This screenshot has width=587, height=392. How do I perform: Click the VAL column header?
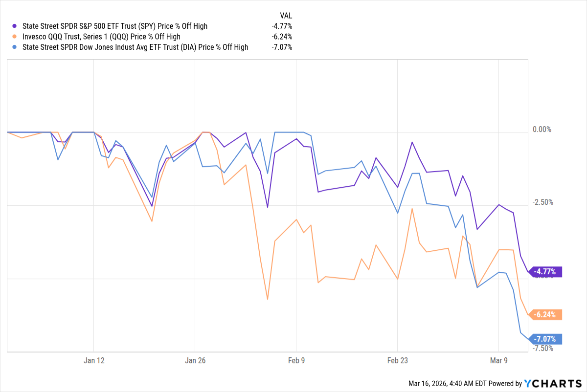(286, 16)
